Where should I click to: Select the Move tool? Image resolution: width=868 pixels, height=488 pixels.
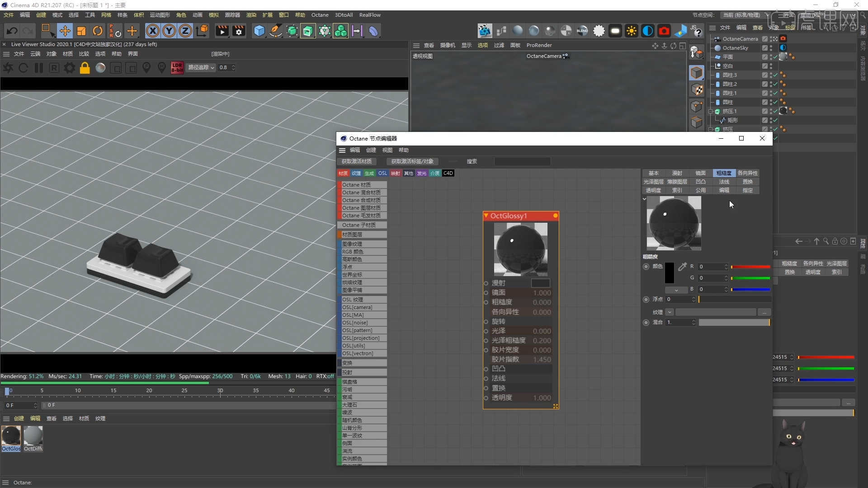pos(65,31)
